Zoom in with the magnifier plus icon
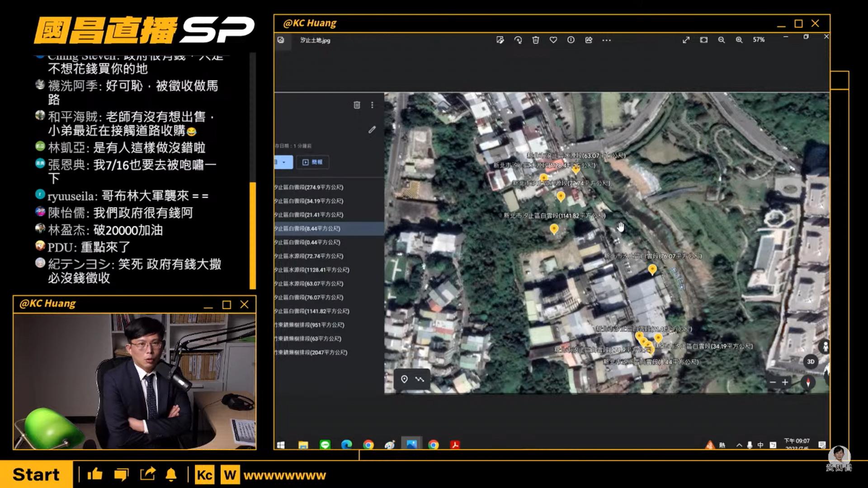868x488 pixels. tap(739, 40)
